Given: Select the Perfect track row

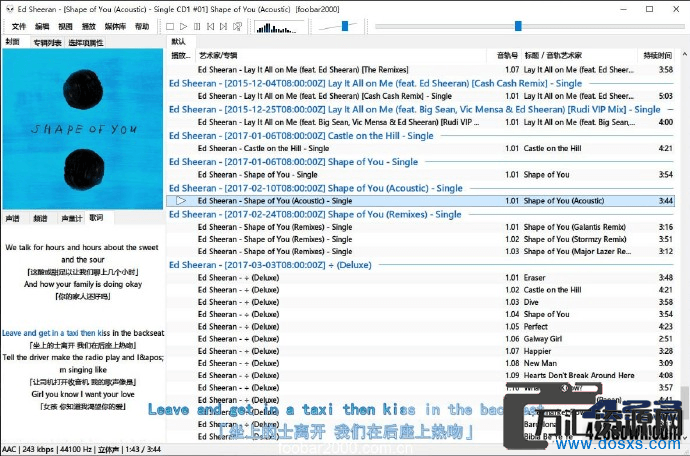Looking at the screenshot, I should click(420, 327).
